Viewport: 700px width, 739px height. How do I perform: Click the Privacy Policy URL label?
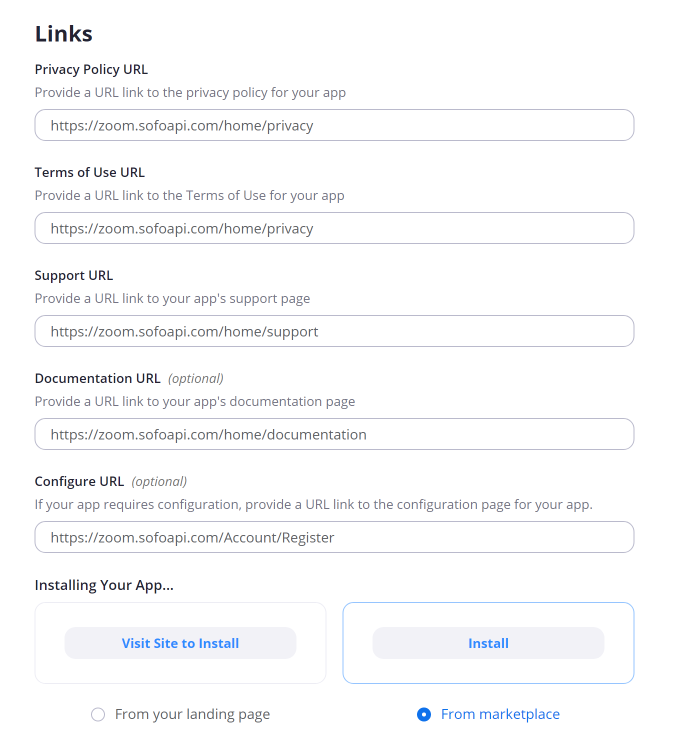click(x=91, y=69)
